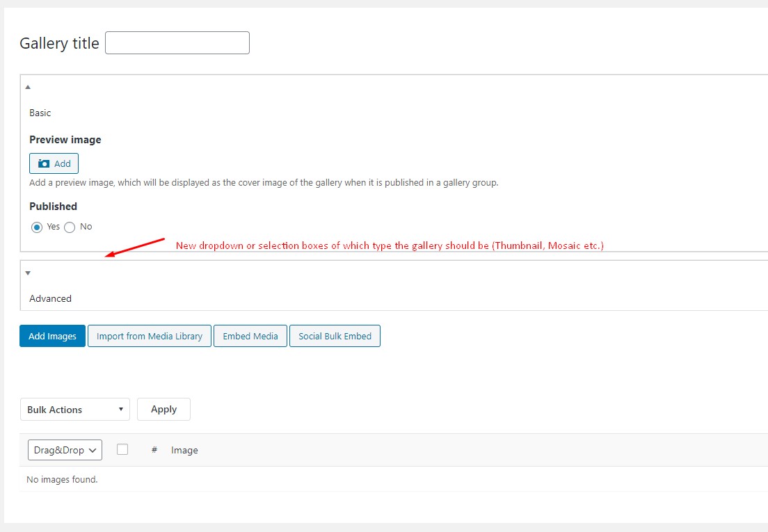This screenshot has height=532, width=768.
Task: Select Yes for Published
Action: tap(37, 227)
